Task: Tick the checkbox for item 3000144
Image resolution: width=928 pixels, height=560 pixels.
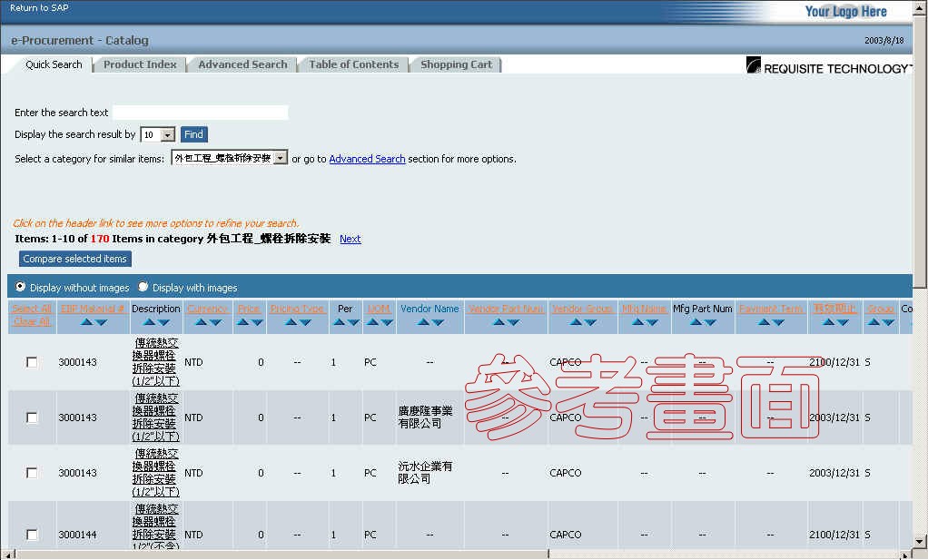Action: 32,535
